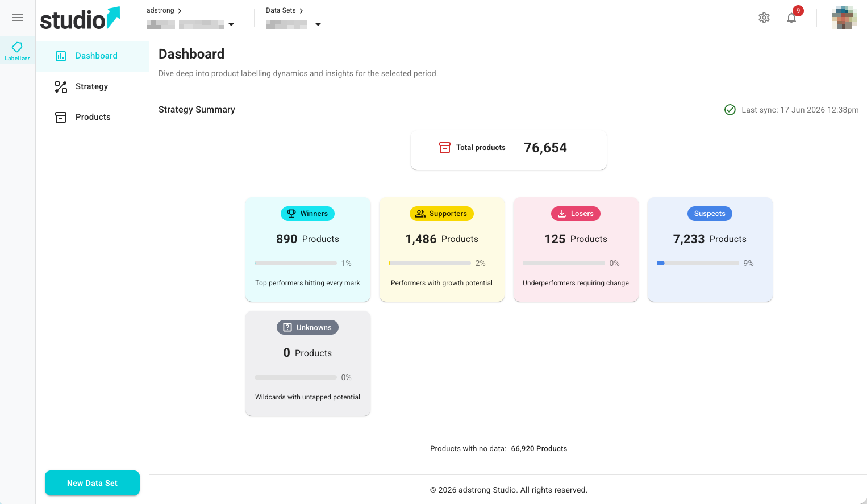This screenshot has width=867, height=504.
Task: Click the Products box icon in sidebar
Action: pos(61,117)
